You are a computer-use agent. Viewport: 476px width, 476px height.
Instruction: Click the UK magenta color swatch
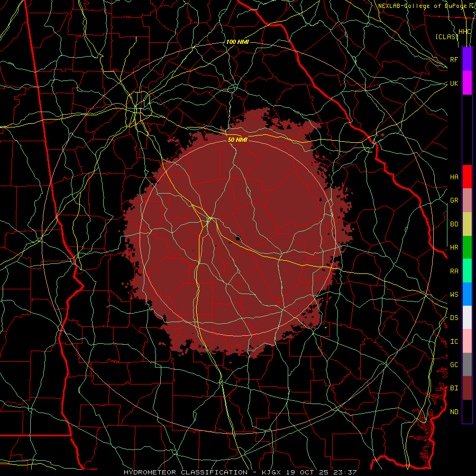467,83
